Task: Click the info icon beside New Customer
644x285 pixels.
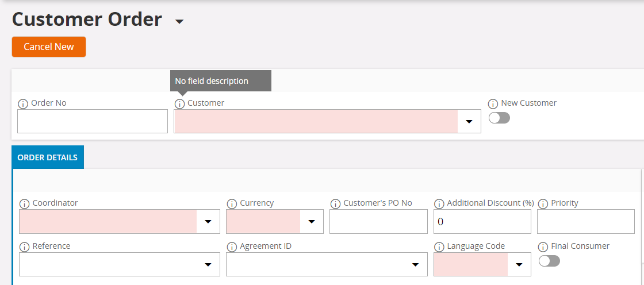Action: click(x=493, y=104)
